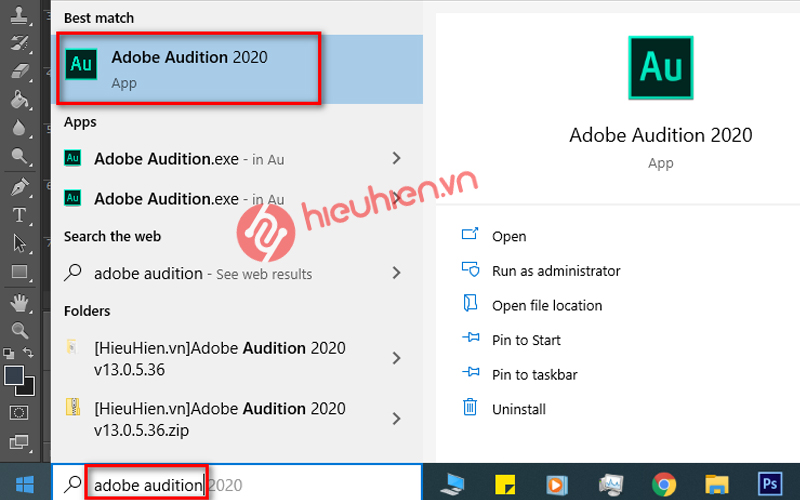Click the magnifier icon in the search box

point(72,484)
